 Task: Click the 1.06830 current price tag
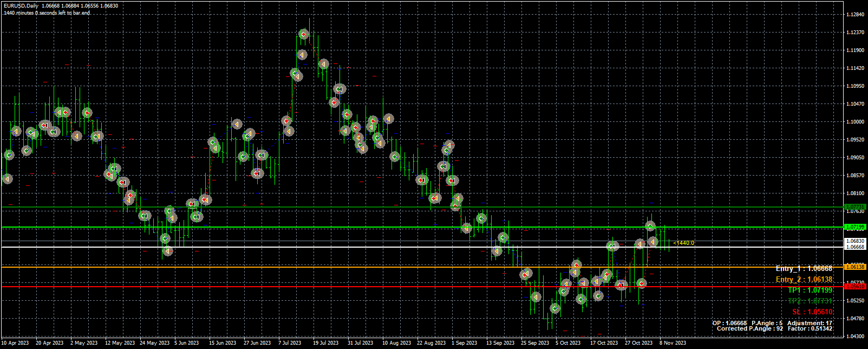(x=855, y=241)
